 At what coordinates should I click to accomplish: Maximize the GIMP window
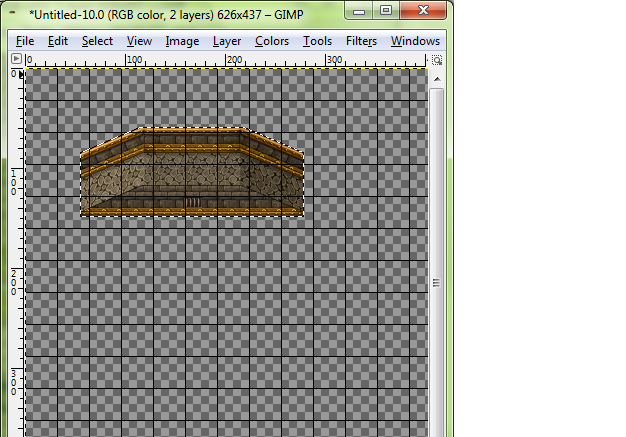coord(386,10)
